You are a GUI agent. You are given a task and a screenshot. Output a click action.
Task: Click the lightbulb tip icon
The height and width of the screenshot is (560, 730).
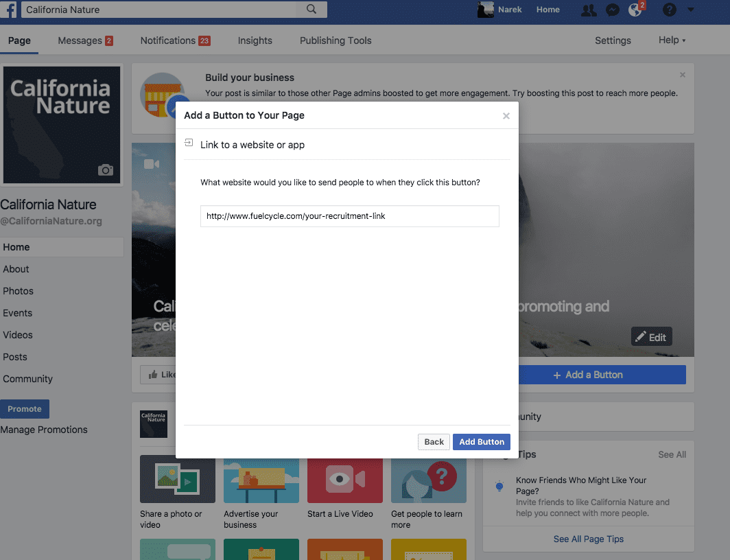click(499, 486)
